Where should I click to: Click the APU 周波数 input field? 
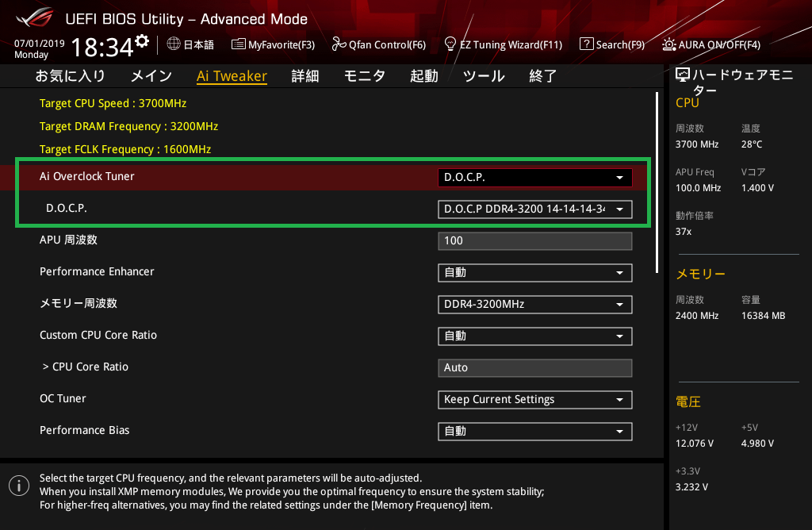tap(535, 241)
